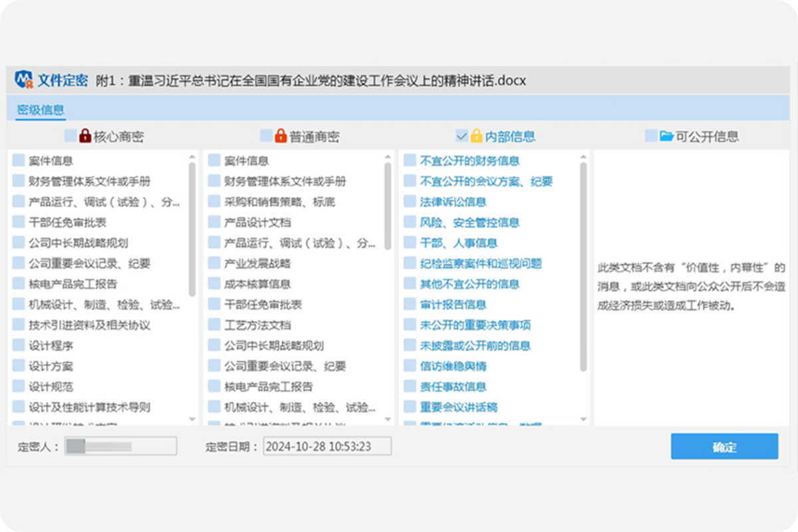Click the 定密日期 date field
The width and height of the screenshot is (798, 532).
click(327, 446)
